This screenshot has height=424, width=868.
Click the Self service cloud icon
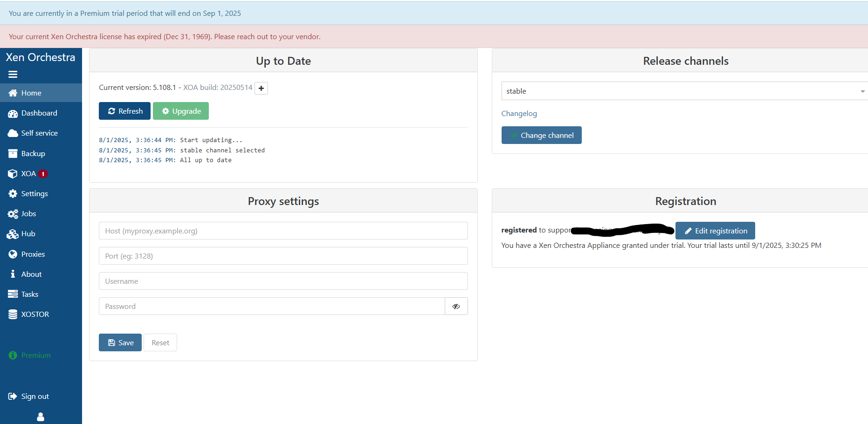(13, 133)
